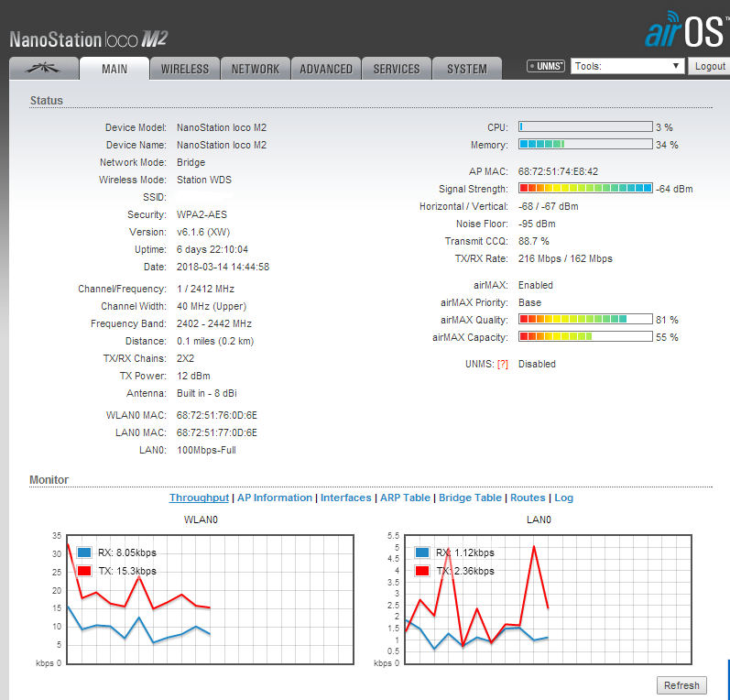Switch to the WIRELESS tab
The image size is (730, 700).
click(x=185, y=69)
